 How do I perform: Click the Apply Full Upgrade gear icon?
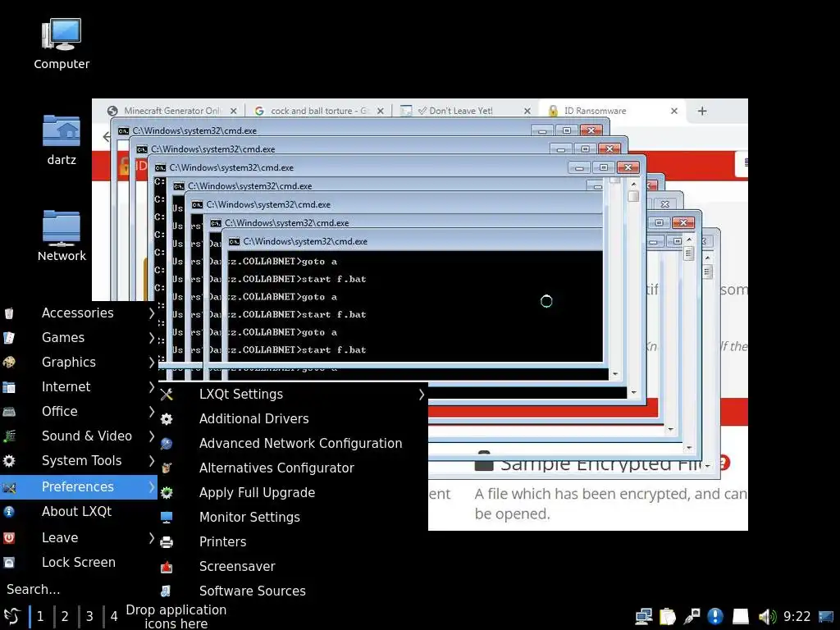click(x=167, y=493)
